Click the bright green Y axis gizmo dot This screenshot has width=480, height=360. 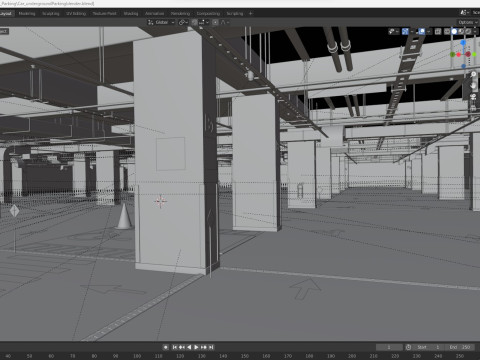tap(474, 54)
